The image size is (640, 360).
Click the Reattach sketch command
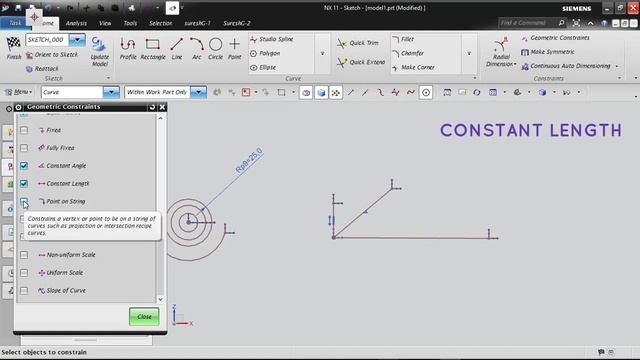[42, 69]
